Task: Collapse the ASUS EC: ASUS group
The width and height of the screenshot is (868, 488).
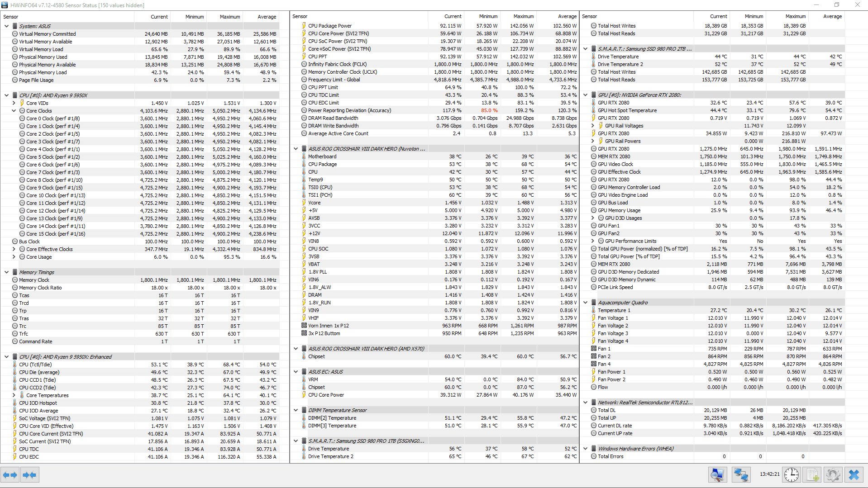Action: coord(296,372)
